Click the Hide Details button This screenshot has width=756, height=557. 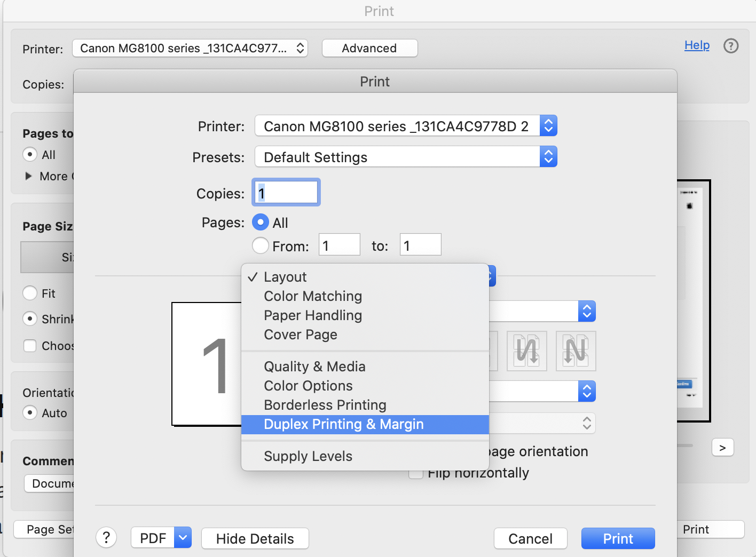[255, 538]
